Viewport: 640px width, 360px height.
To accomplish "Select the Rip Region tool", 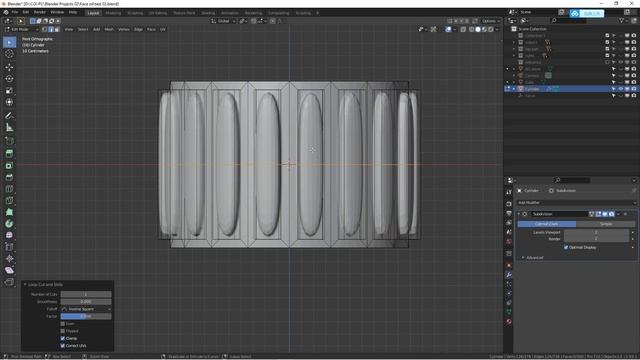I will 9,282.
